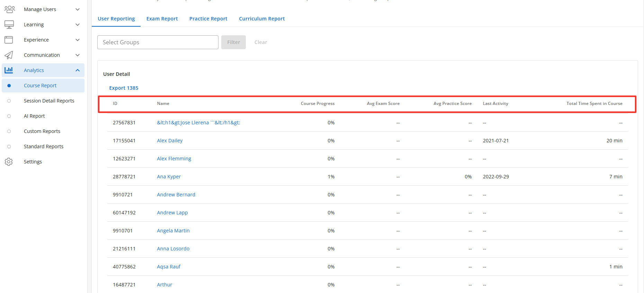This screenshot has height=293, width=644.
Task: Expand the Learning menu chevron
Action: point(78,25)
